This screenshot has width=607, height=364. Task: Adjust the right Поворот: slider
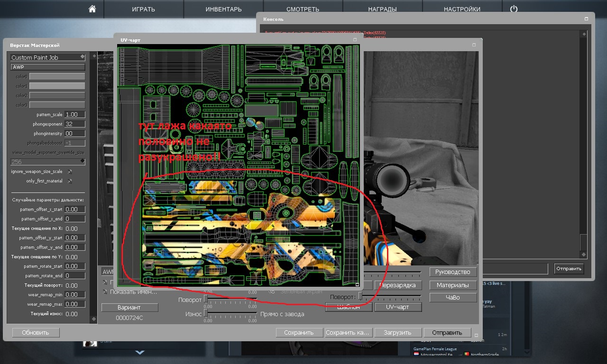click(360, 296)
